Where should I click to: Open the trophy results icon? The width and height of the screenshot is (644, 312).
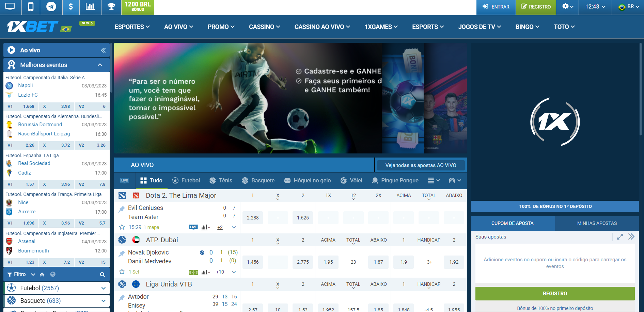coord(111,7)
